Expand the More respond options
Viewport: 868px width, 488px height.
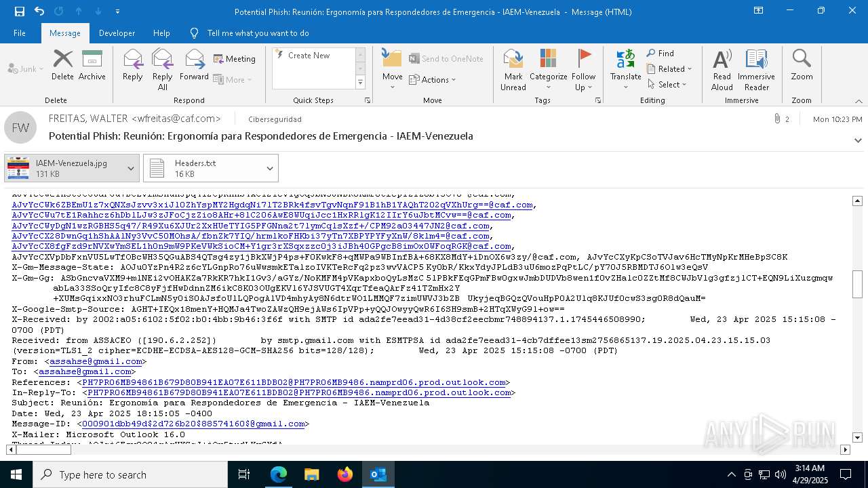[x=233, y=80]
